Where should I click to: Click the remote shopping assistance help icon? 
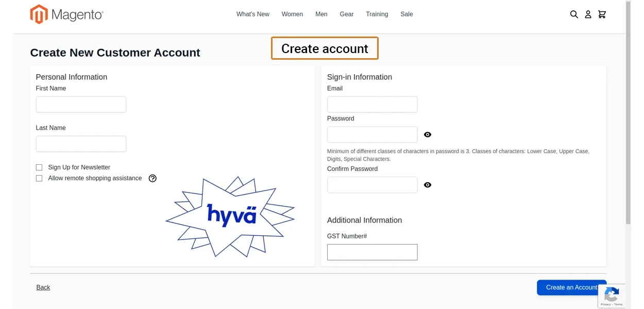tap(152, 178)
